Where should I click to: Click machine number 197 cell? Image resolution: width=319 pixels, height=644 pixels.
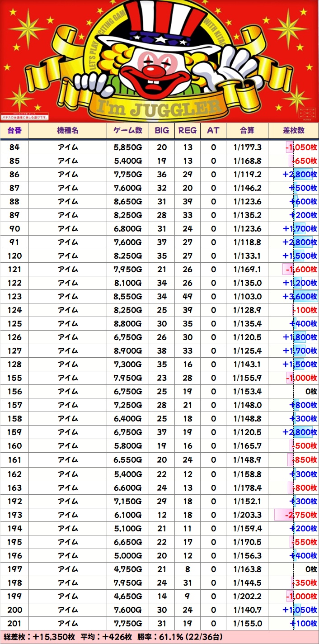click(x=14, y=569)
